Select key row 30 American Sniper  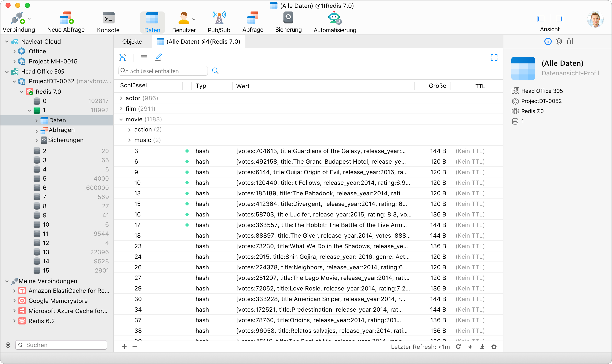(x=308, y=299)
